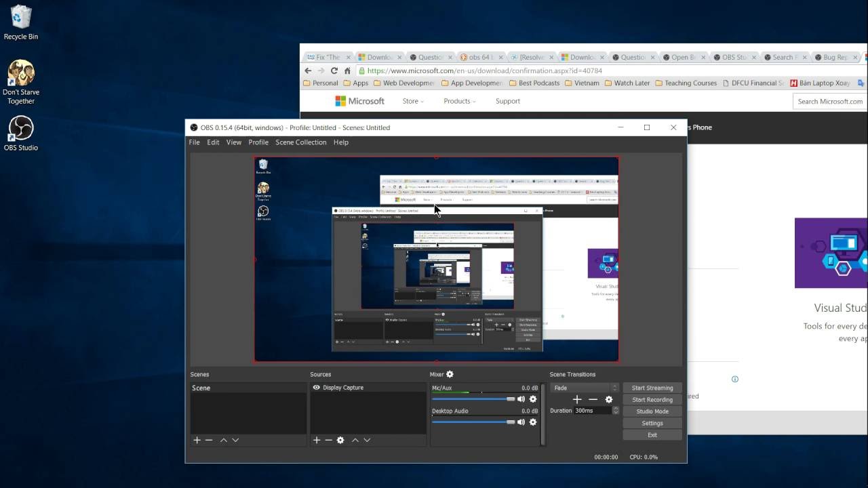
Task: Open the DFCU Financial bookmark
Action: (x=753, y=83)
